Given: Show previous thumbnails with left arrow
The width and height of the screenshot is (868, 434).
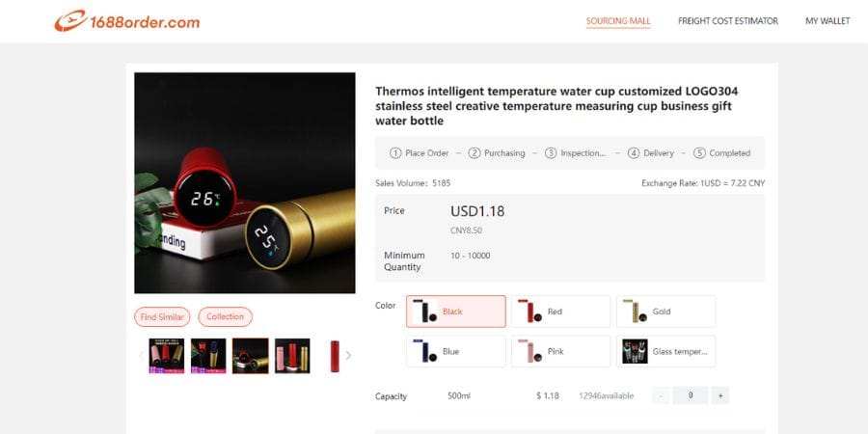Looking at the screenshot, I should (x=141, y=355).
